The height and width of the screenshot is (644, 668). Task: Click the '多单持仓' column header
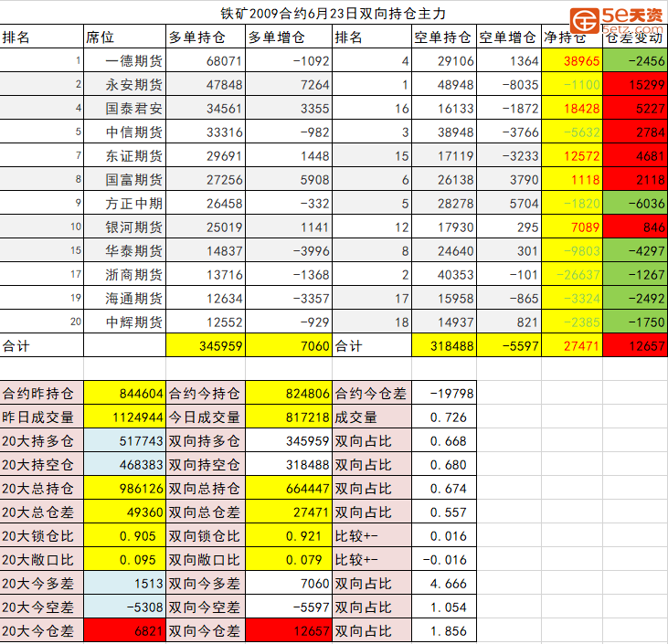click(206, 37)
